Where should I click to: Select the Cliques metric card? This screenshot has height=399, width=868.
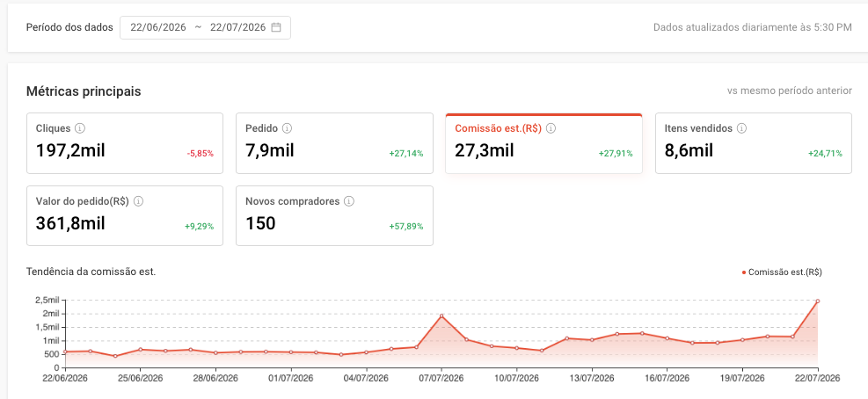(125, 143)
